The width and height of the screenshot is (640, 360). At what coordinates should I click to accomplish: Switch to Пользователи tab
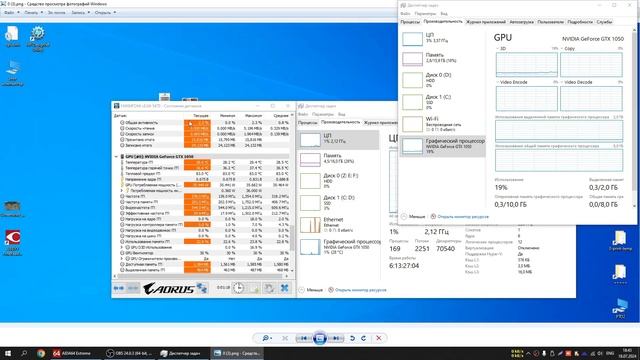[550, 22]
